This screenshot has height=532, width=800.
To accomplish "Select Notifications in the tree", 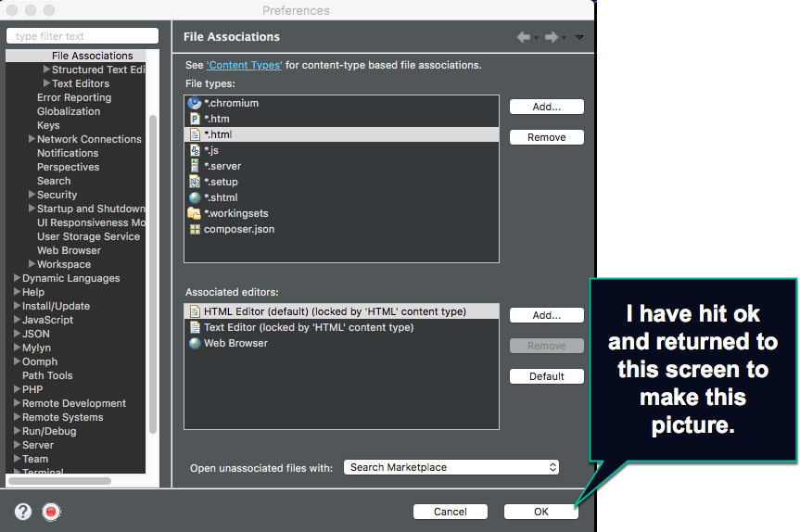I will 68,153.
